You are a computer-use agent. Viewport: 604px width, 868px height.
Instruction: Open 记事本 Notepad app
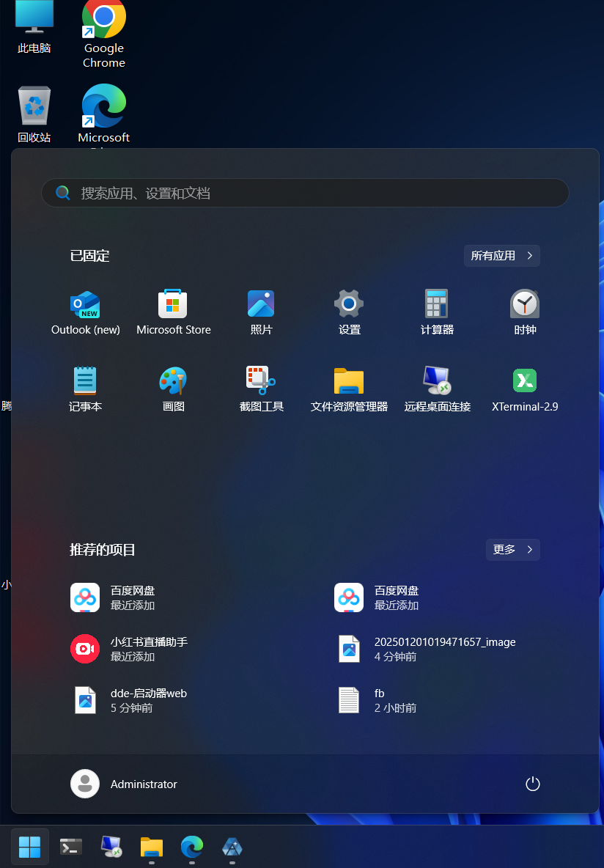click(85, 389)
